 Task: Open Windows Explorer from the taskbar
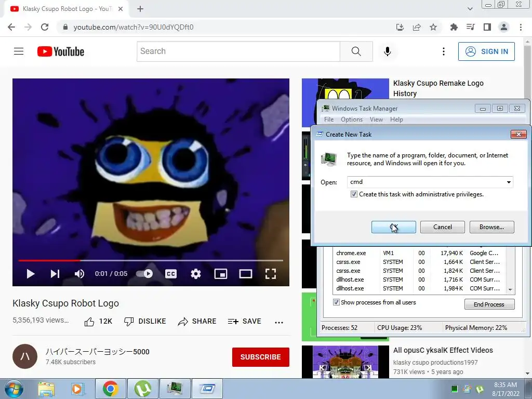click(46, 389)
